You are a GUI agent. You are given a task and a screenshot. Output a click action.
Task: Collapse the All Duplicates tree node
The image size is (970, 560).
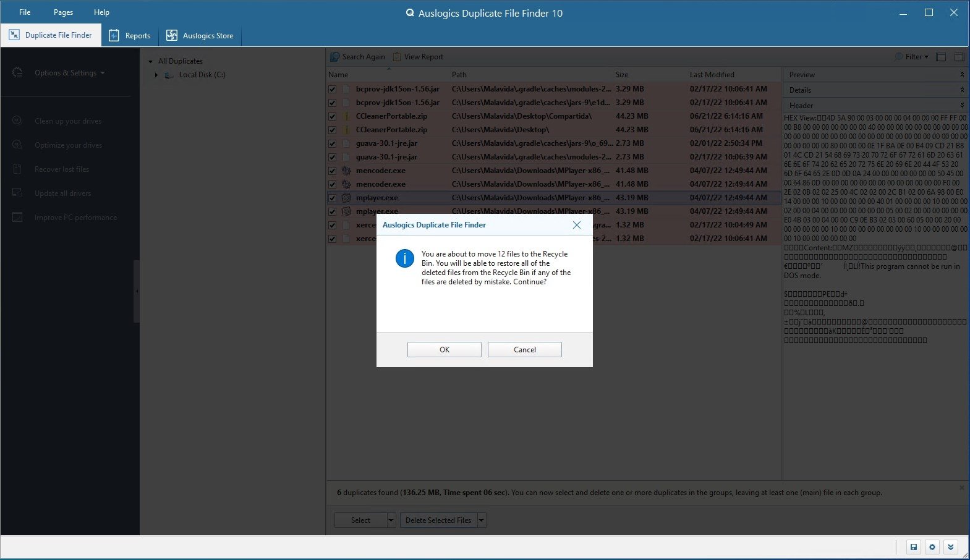point(150,61)
